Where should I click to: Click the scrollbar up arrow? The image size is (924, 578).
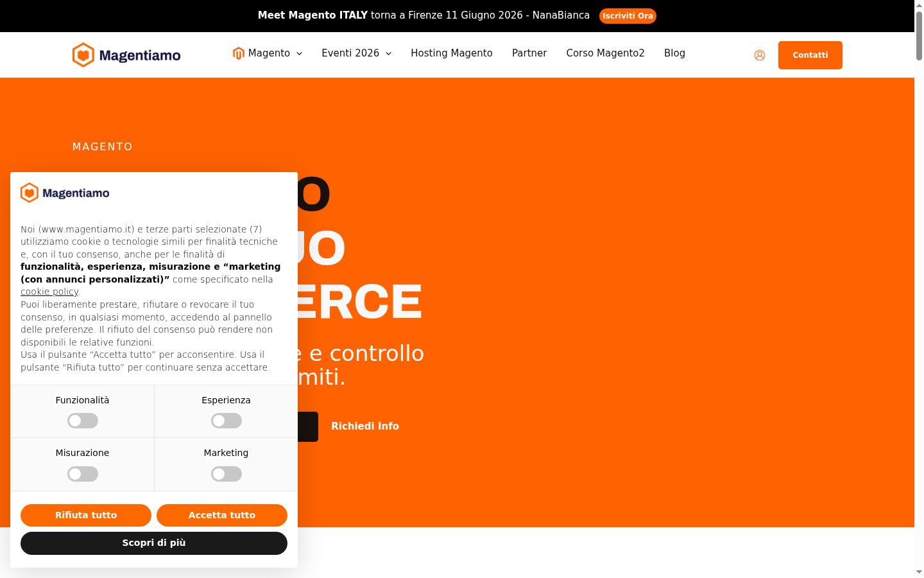pos(919,4)
